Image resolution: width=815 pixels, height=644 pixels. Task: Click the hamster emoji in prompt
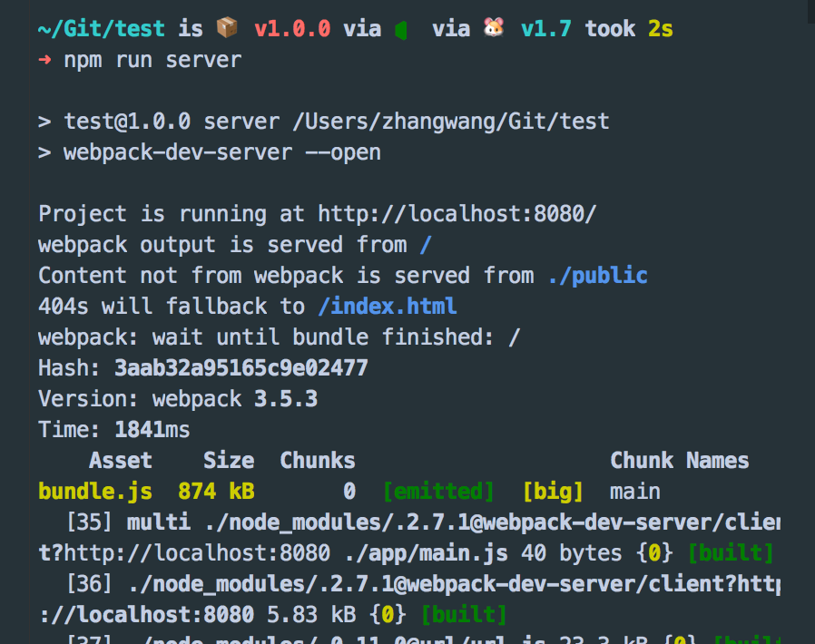494,27
